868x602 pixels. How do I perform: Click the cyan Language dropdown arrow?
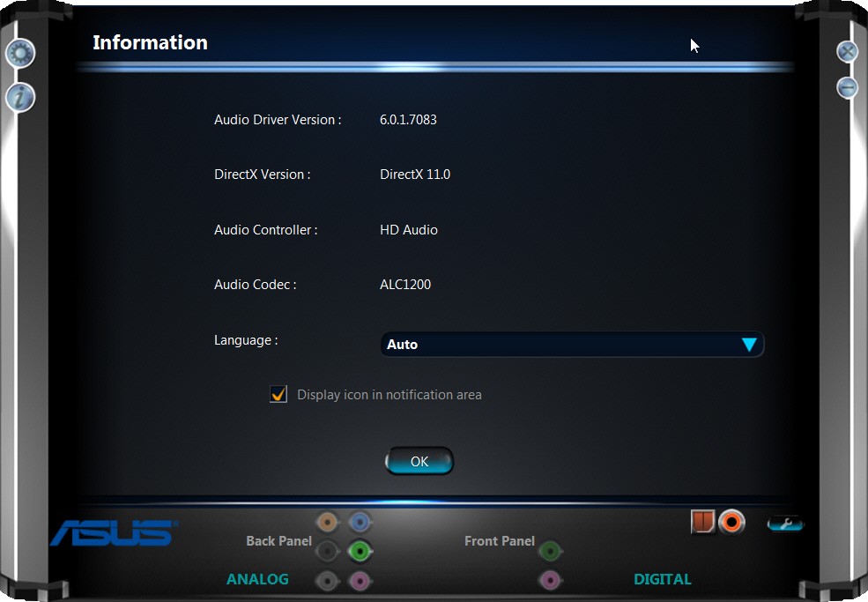point(749,345)
